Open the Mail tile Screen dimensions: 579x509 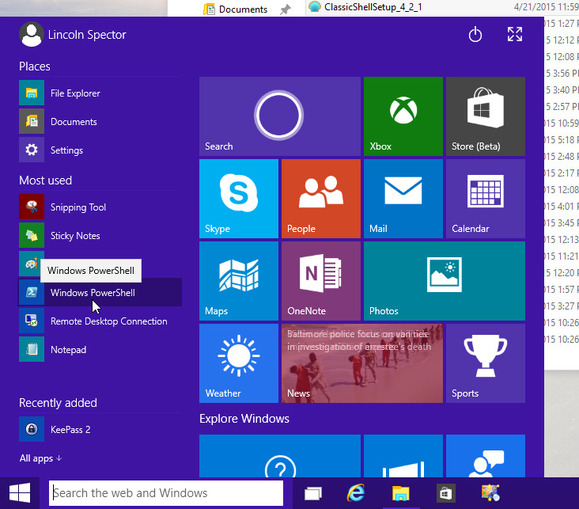[403, 199]
